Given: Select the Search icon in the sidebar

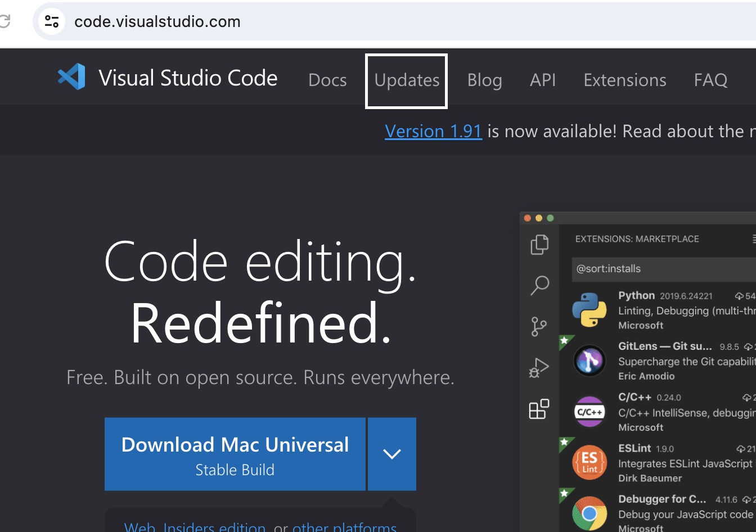Looking at the screenshot, I should coord(539,285).
